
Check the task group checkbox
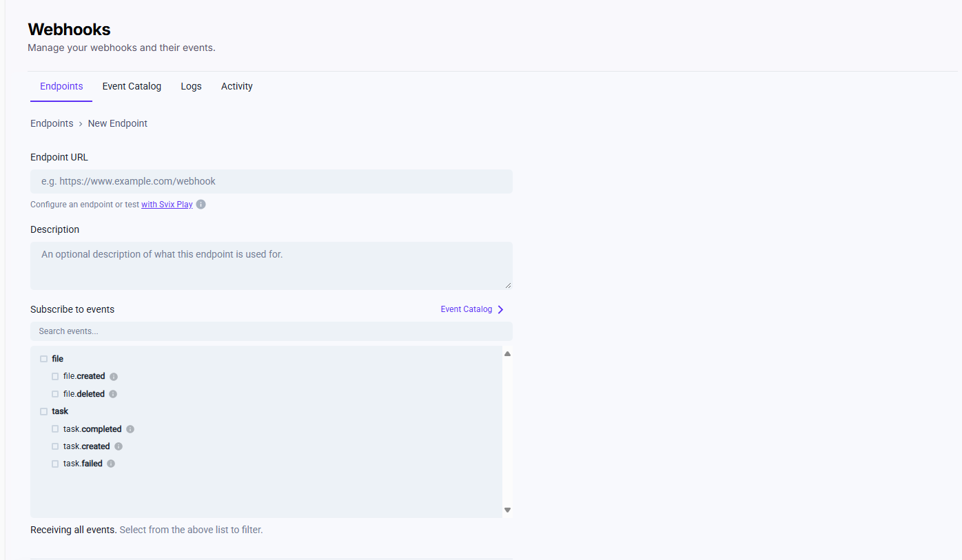pos(44,411)
